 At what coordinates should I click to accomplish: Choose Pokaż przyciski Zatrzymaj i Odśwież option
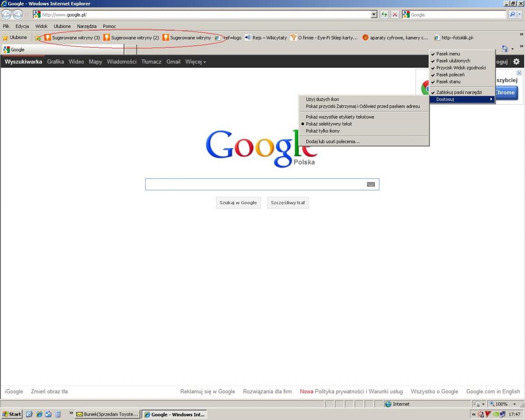click(x=364, y=106)
